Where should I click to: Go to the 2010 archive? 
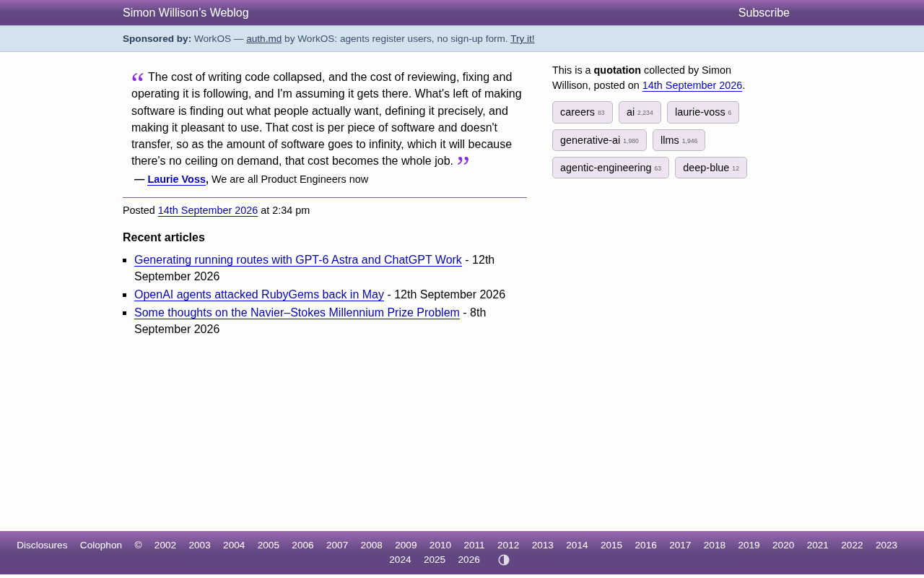pyautogui.click(x=440, y=545)
